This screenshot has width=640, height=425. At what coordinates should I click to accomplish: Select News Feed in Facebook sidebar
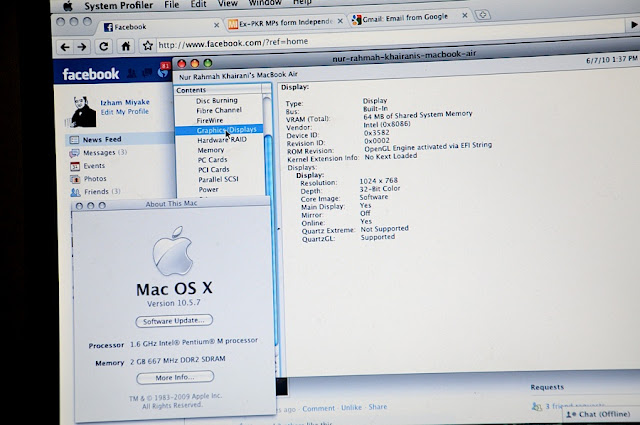click(x=120, y=140)
